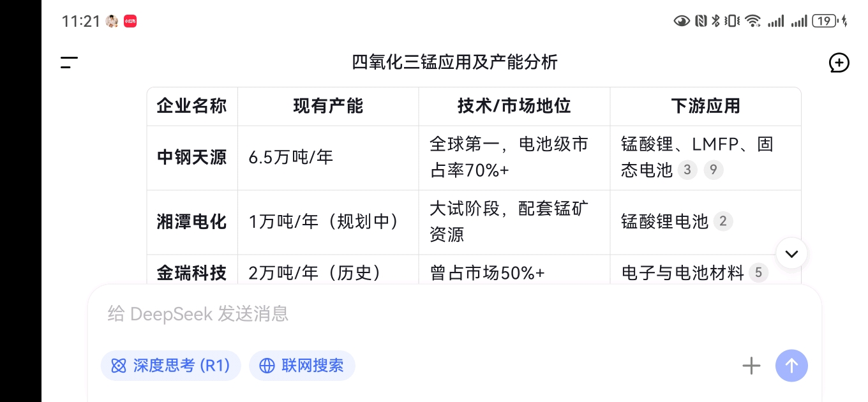Toggle 联网搜索 web search
Screen dimensions: 868x402
pos(302,366)
